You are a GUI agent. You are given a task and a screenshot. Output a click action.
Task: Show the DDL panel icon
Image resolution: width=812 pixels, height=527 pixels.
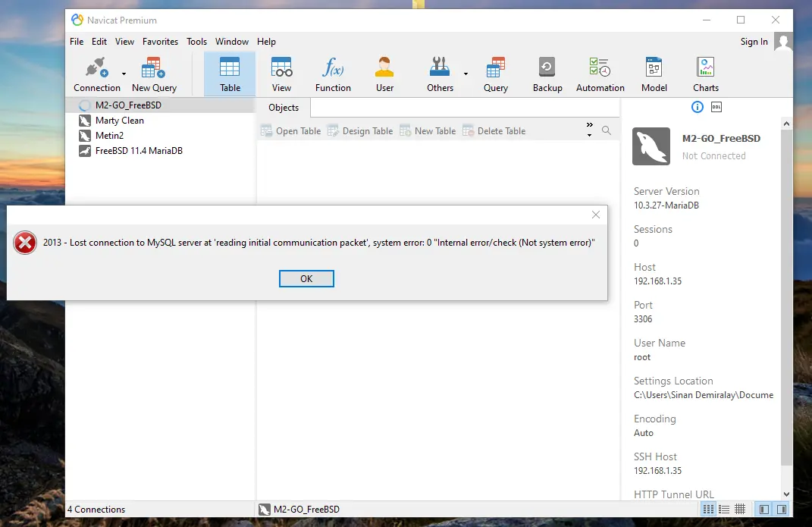(716, 107)
